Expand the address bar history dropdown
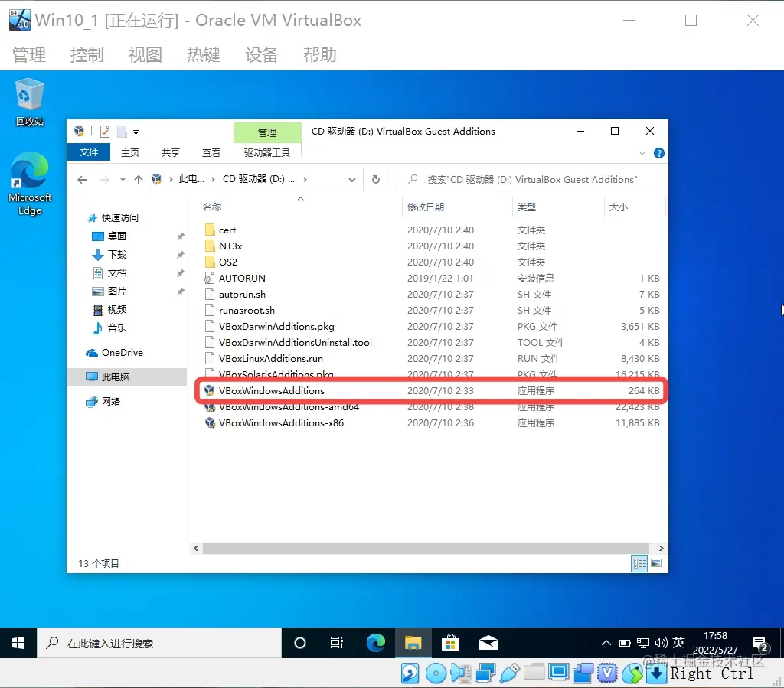The image size is (784, 688). 352,180
